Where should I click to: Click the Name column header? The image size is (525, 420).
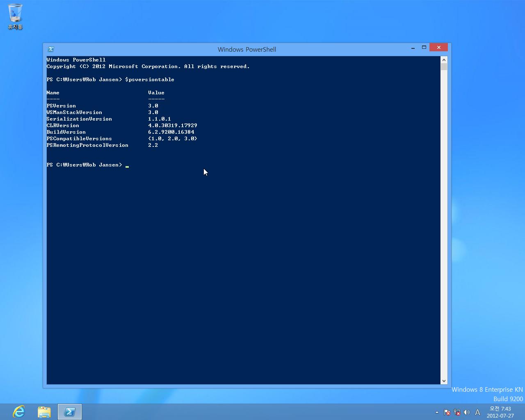[x=53, y=93]
